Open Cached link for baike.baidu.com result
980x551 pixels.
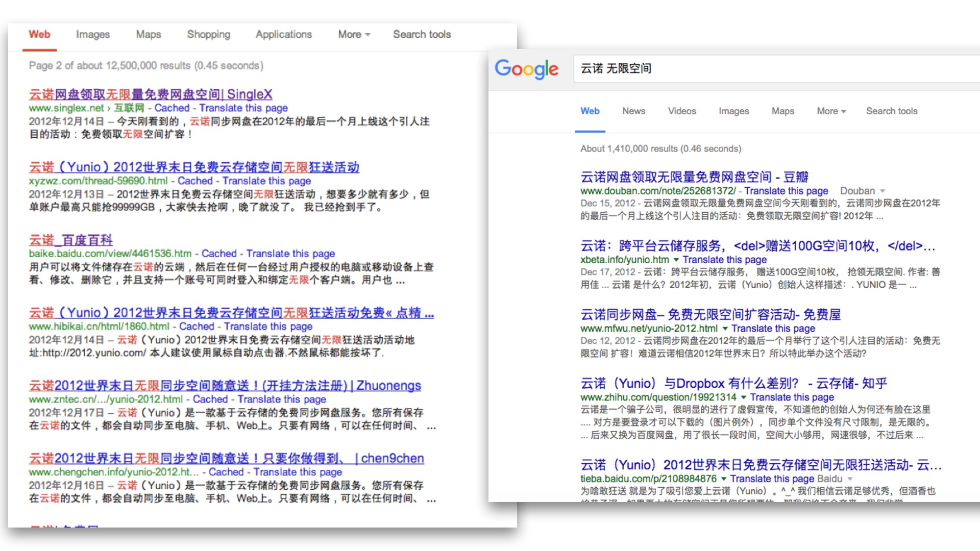(219, 253)
